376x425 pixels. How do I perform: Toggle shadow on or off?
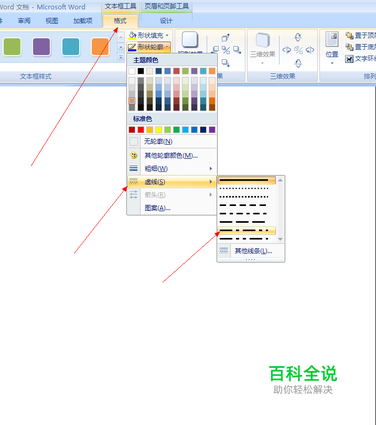click(x=226, y=50)
